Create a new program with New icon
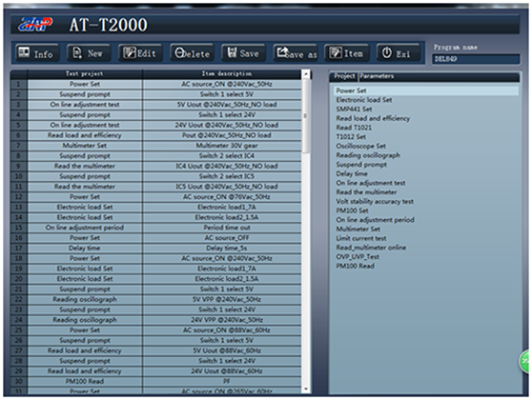Screen dimensions: 532x400 click(77, 53)
